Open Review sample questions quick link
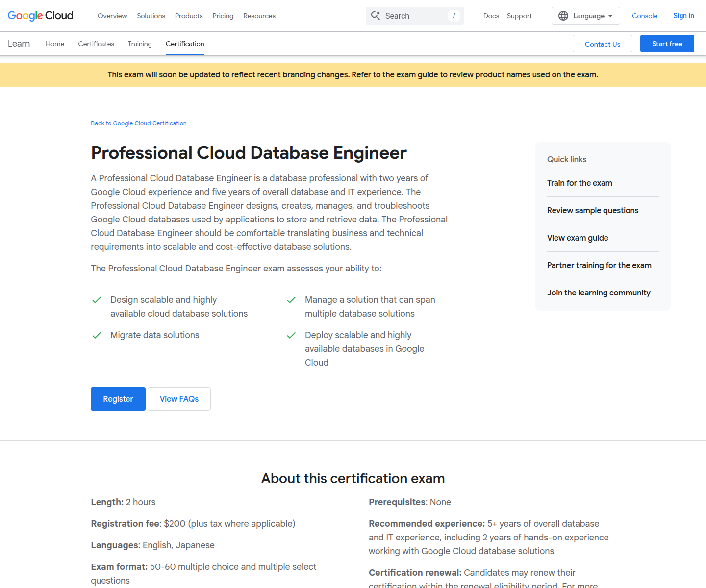706x588 pixels. click(593, 210)
